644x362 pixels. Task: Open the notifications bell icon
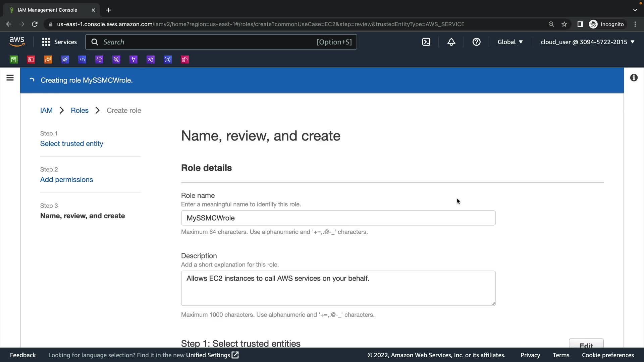point(451,42)
